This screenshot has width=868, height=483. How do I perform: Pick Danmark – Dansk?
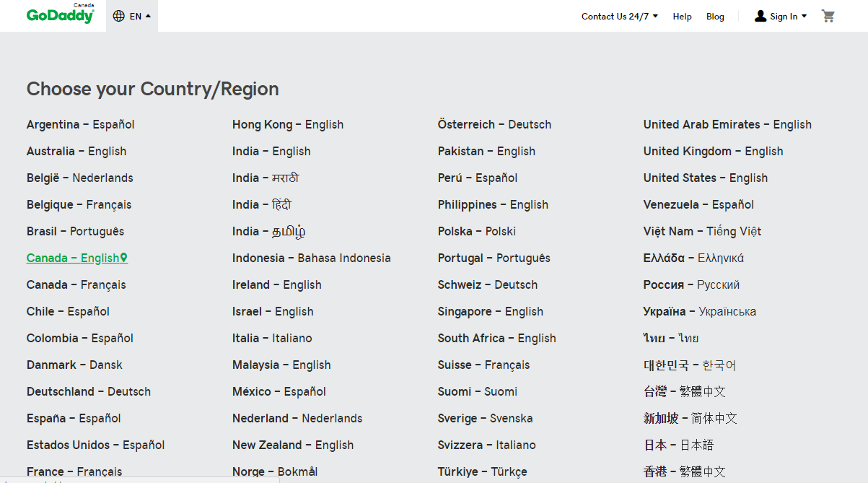tap(75, 365)
